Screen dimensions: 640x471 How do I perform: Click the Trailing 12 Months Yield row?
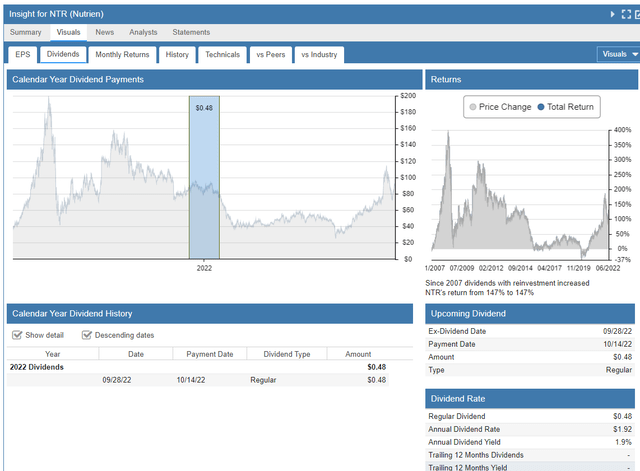(530, 467)
